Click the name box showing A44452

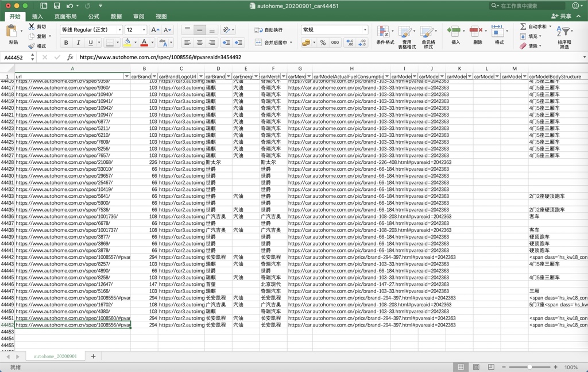tap(14, 57)
